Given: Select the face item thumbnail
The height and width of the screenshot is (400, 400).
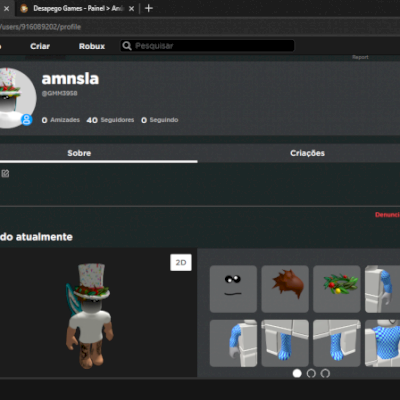Looking at the screenshot, I should 233,289.
